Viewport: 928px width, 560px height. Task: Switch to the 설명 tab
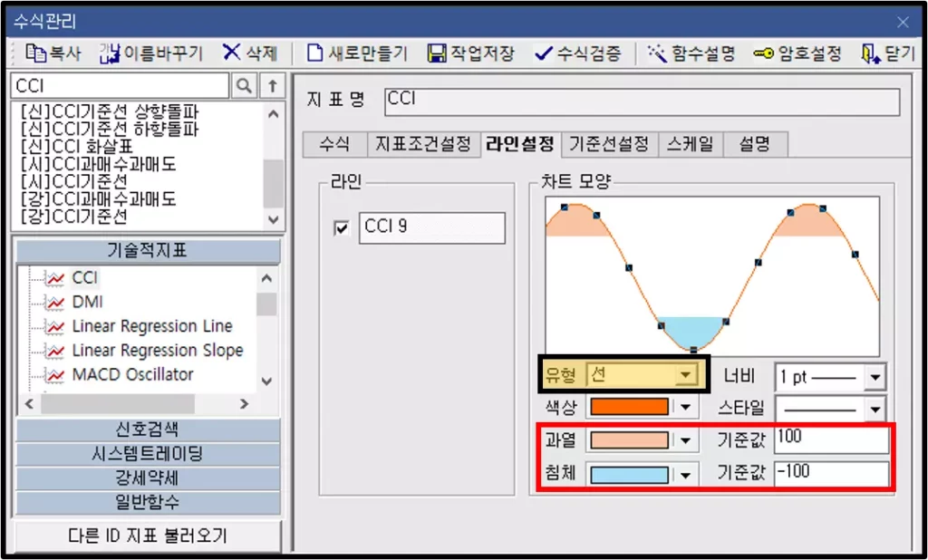point(755,144)
